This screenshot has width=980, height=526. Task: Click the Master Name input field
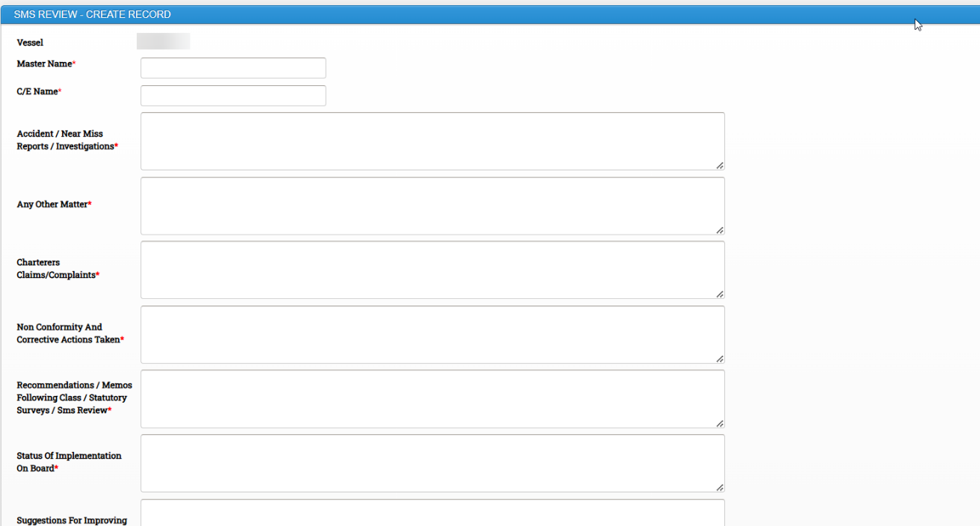click(x=233, y=68)
